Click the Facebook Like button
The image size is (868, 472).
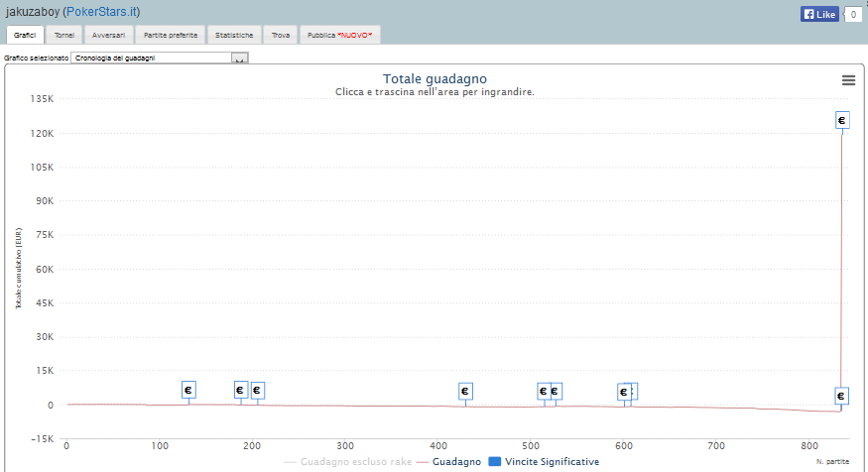[x=819, y=14]
